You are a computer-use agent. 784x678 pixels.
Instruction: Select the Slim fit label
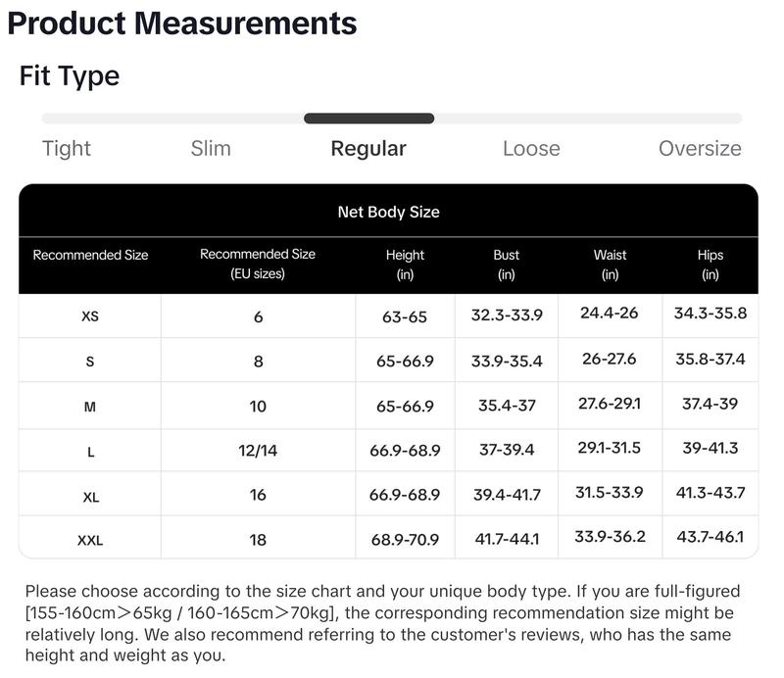click(x=211, y=149)
